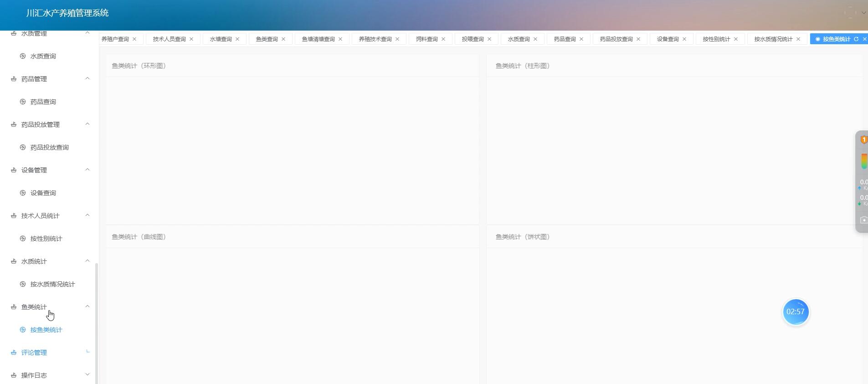Screen dimensions: 868x384
Task: Expand the 操作日志 sidebar group
Action: [87, 374]
